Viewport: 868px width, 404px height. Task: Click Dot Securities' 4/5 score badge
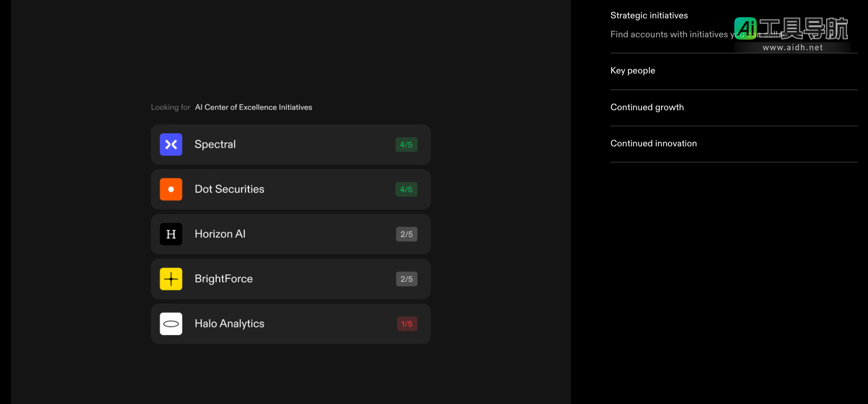coord(406,189)
